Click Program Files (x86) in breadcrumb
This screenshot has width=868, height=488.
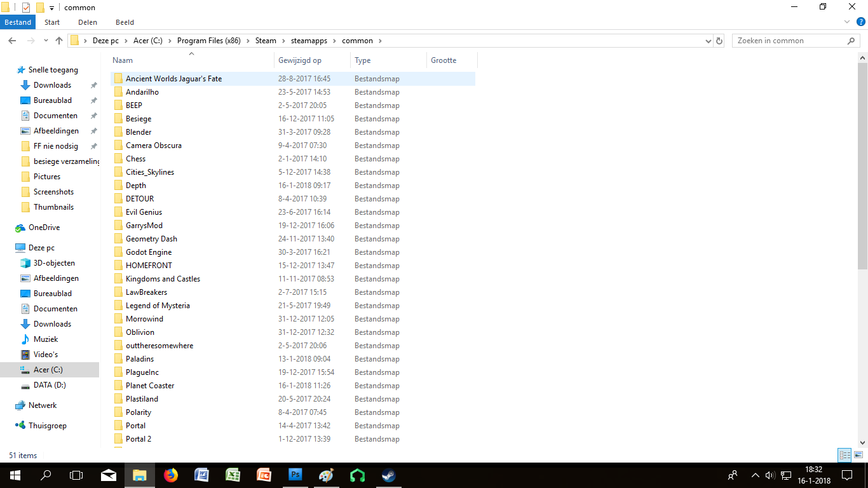click(x=209, y=41)
